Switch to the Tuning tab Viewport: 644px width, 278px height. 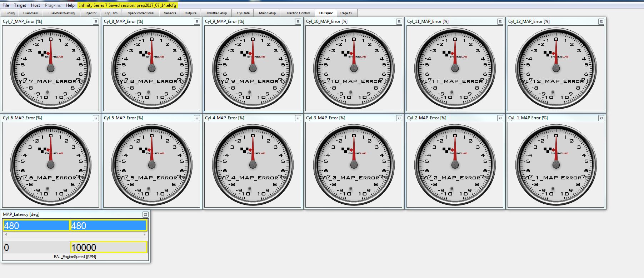point(10,13)
